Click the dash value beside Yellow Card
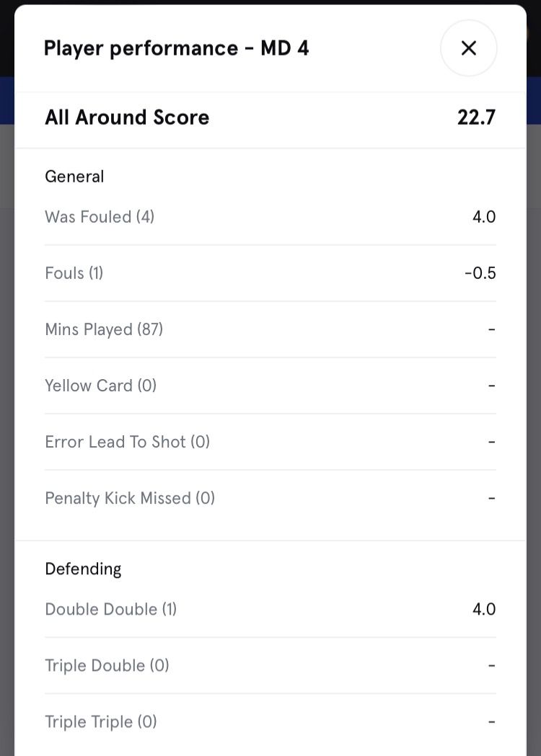The height and width of the screenshot is (756, 541). [x=491, y=386]
